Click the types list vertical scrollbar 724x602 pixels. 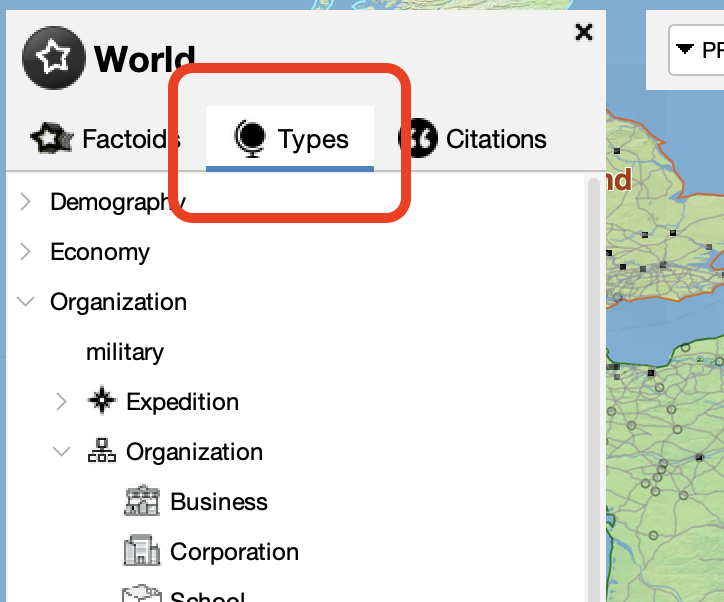(x=594, y=388)
